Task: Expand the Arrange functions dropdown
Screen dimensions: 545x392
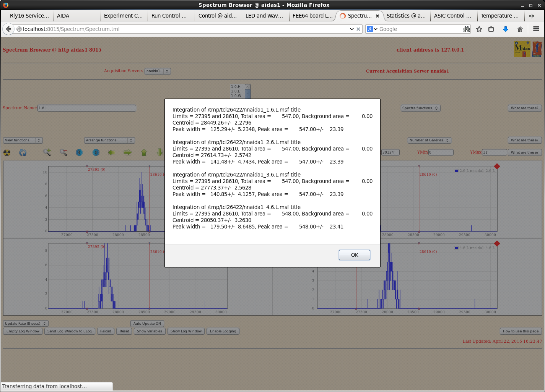Action: (109, 140)
